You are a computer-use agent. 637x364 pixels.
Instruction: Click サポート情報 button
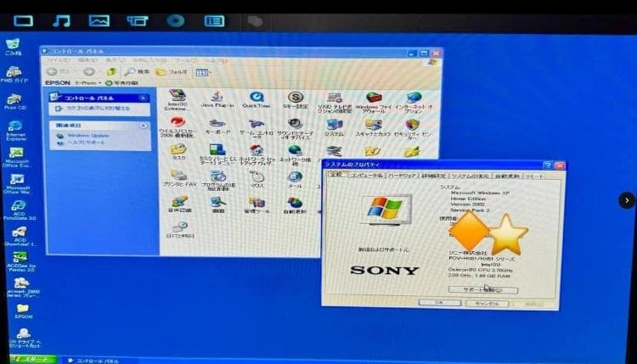click(x=483, y=289)
